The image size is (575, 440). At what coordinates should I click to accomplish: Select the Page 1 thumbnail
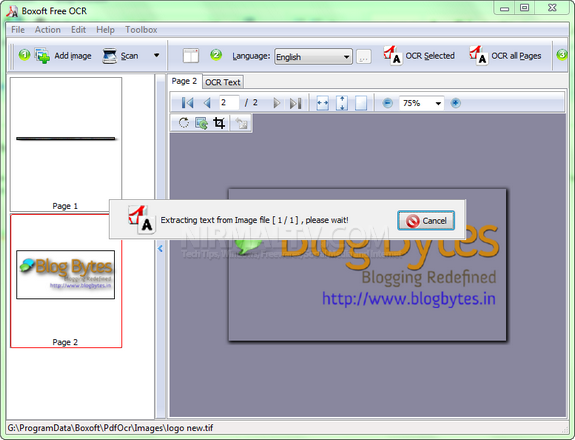tap(66, 144)
